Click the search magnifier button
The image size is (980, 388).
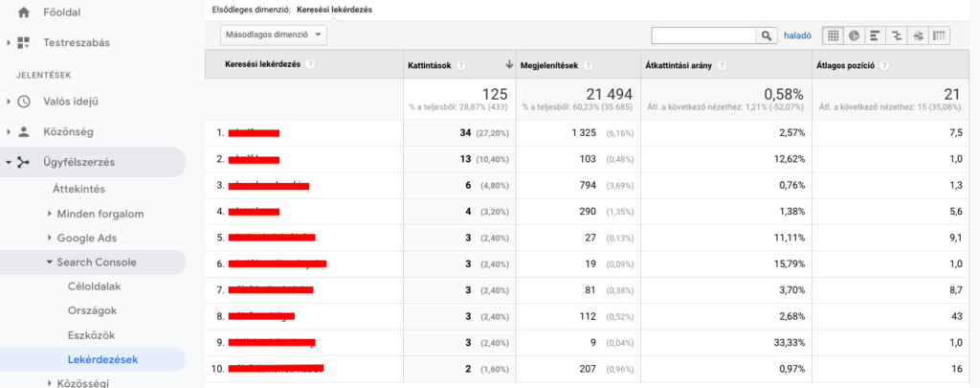pyautogui.click(x=767, y=35)
